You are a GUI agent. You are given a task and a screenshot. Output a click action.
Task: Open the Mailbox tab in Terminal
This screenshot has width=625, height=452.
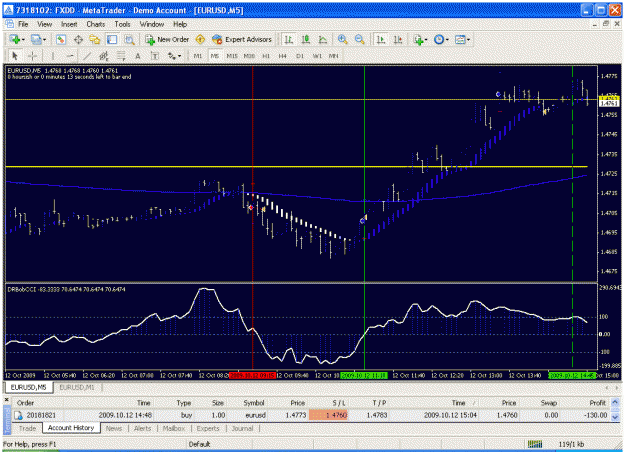click(174, 428)
